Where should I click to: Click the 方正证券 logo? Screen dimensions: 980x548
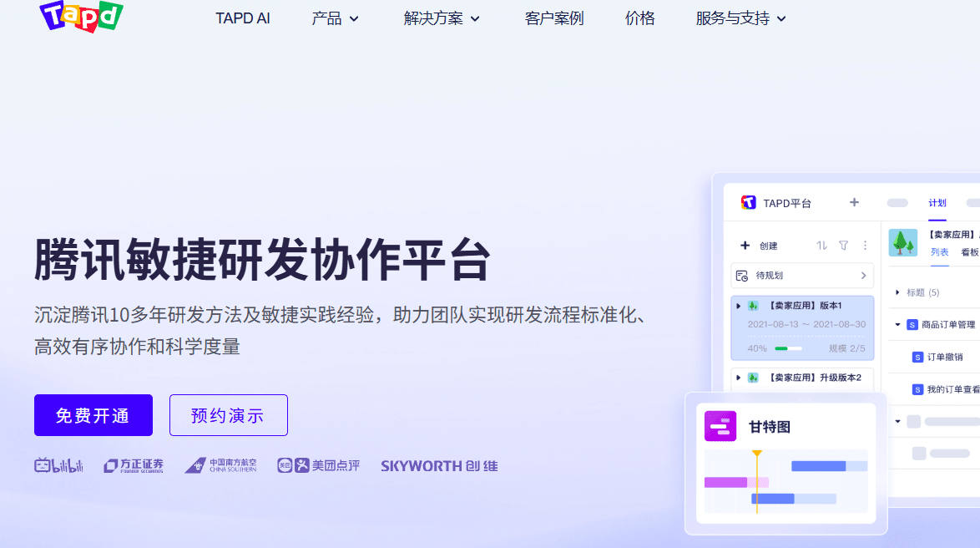[x=134, y=465]
